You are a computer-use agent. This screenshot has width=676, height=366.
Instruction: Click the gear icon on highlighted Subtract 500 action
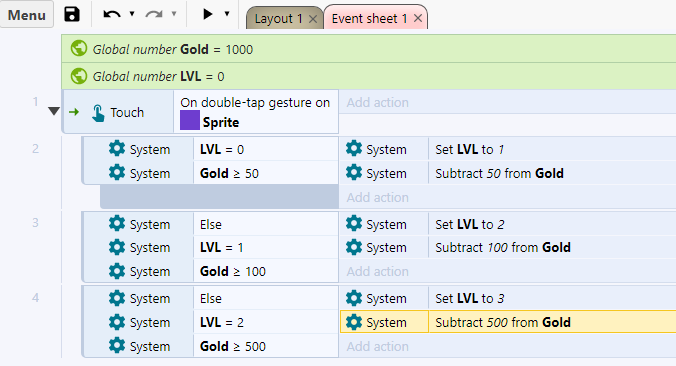(354, 322)
